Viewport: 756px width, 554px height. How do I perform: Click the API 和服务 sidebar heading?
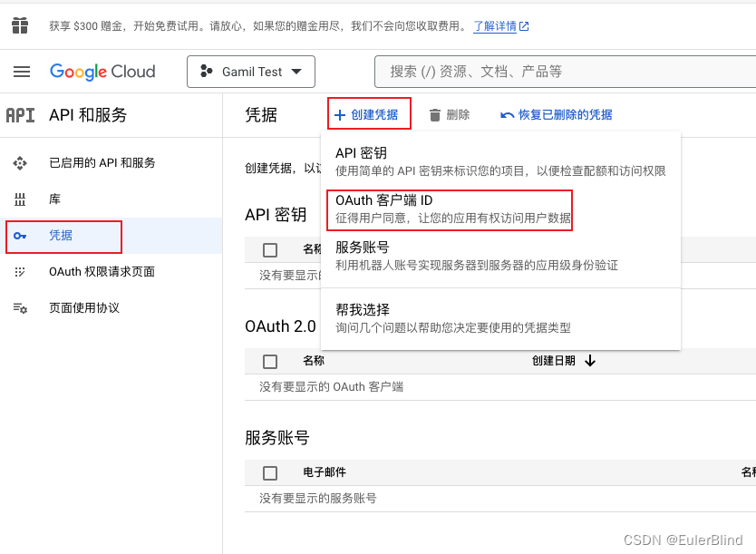point(88,115)
